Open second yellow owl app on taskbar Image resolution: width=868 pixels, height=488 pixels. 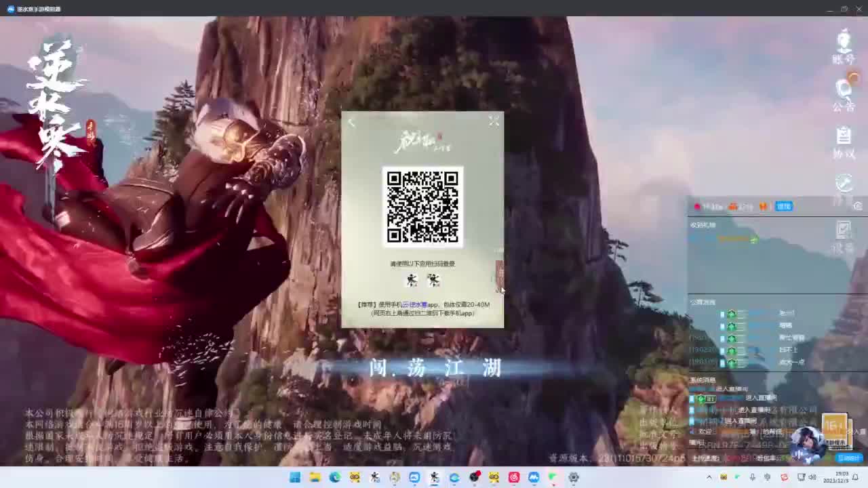494,477
